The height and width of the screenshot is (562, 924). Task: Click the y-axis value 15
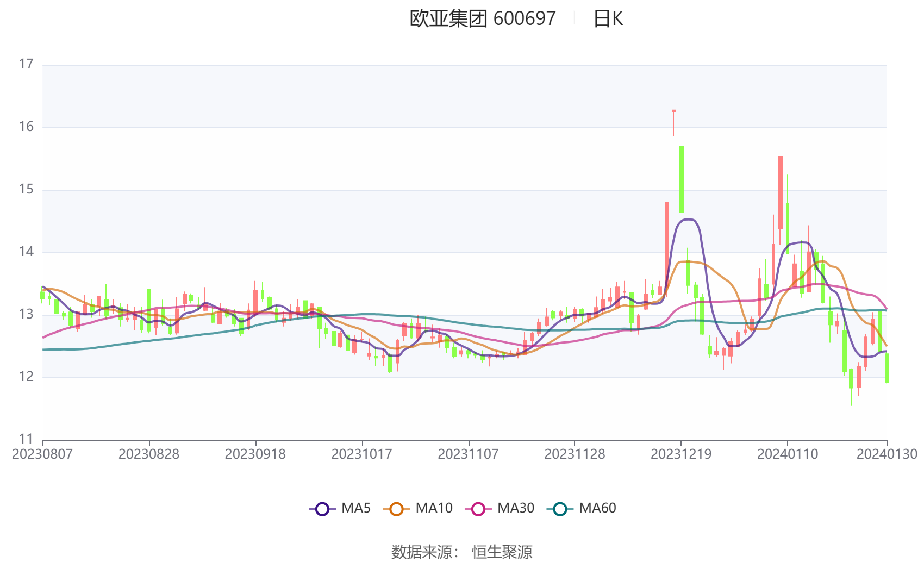pyautogui.click(x=26, y=190)
